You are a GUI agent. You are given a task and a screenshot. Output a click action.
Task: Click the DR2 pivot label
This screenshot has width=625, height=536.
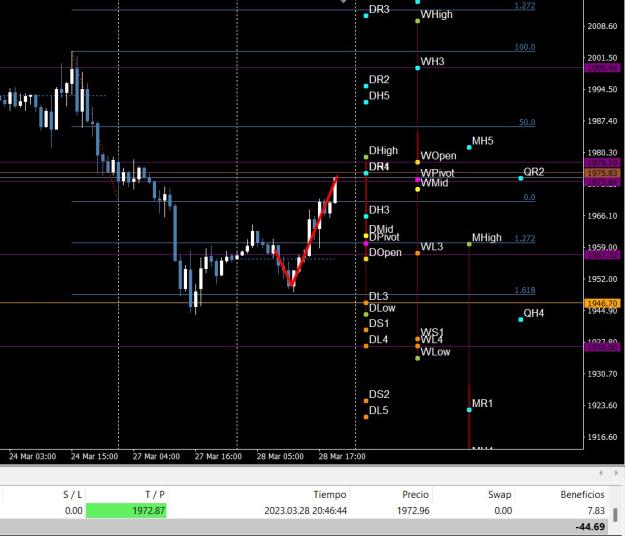coord(379,80)
